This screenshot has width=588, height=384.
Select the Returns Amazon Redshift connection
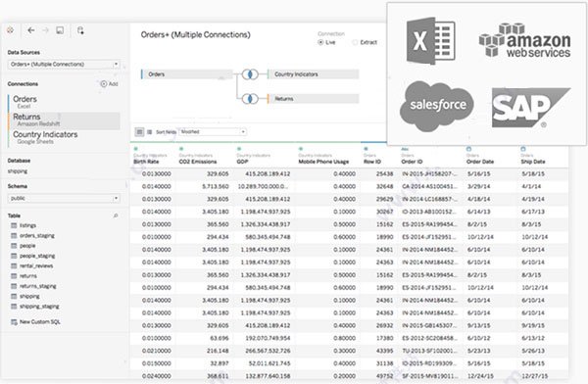click(64, 120)
